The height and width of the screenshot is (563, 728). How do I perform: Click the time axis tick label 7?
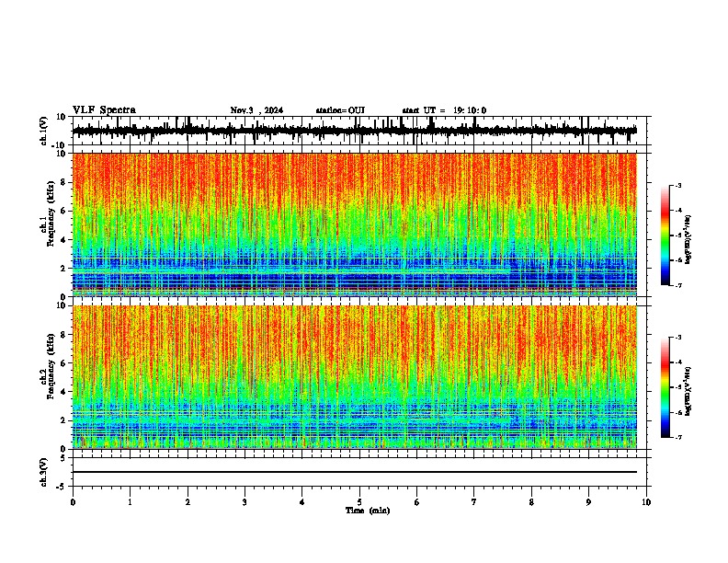tap(474, 502)
